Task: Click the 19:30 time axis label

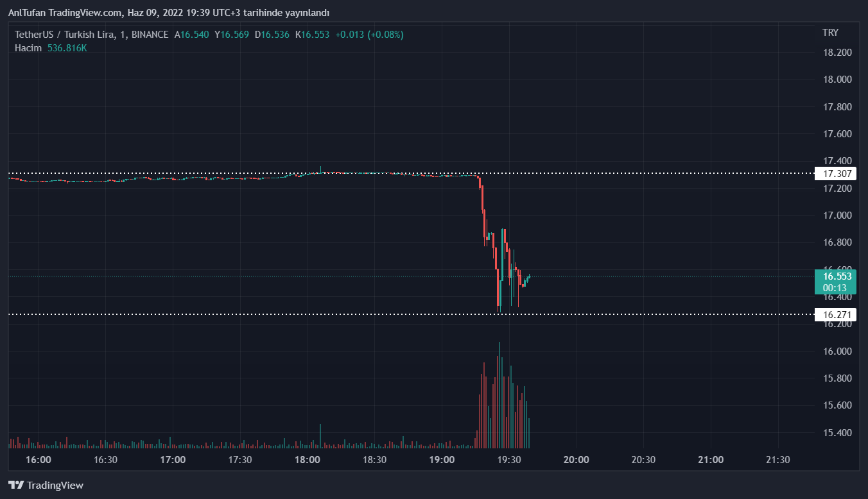Action: point(509,460)
